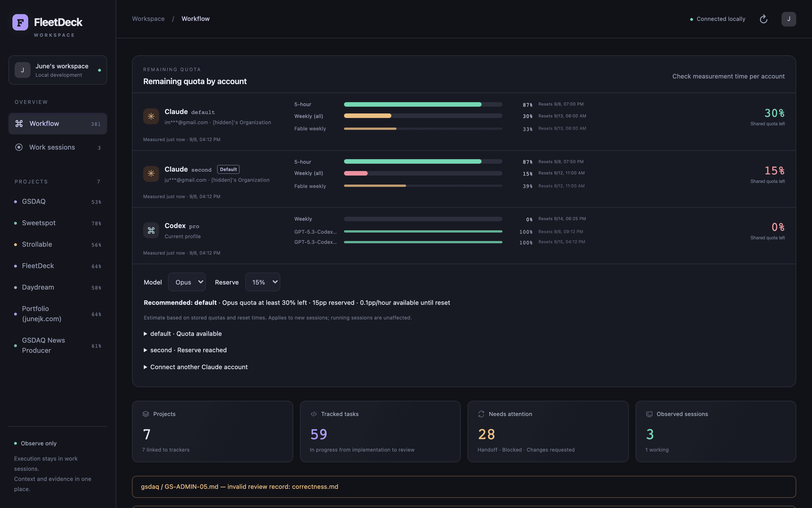Open the Tracked tasks summary card
This screenshot has height=508, width=812.
[380, 432]
